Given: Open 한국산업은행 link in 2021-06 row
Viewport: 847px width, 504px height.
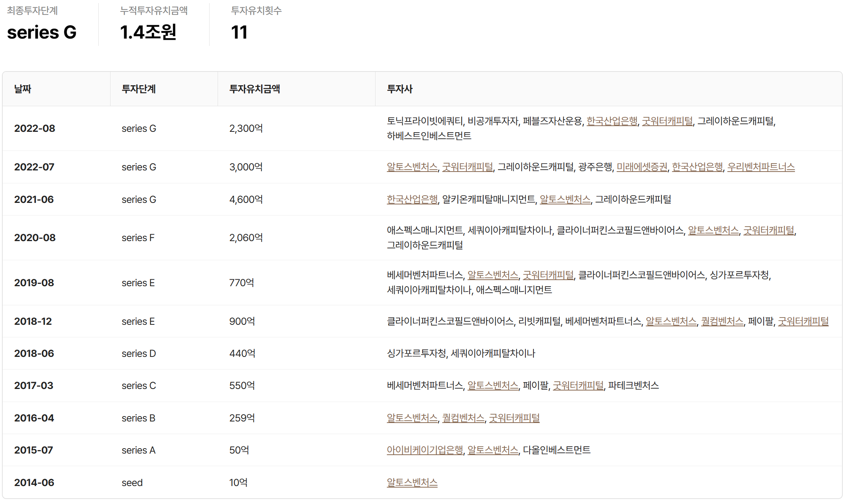Looking at the screenshot, I should [412, 199].
